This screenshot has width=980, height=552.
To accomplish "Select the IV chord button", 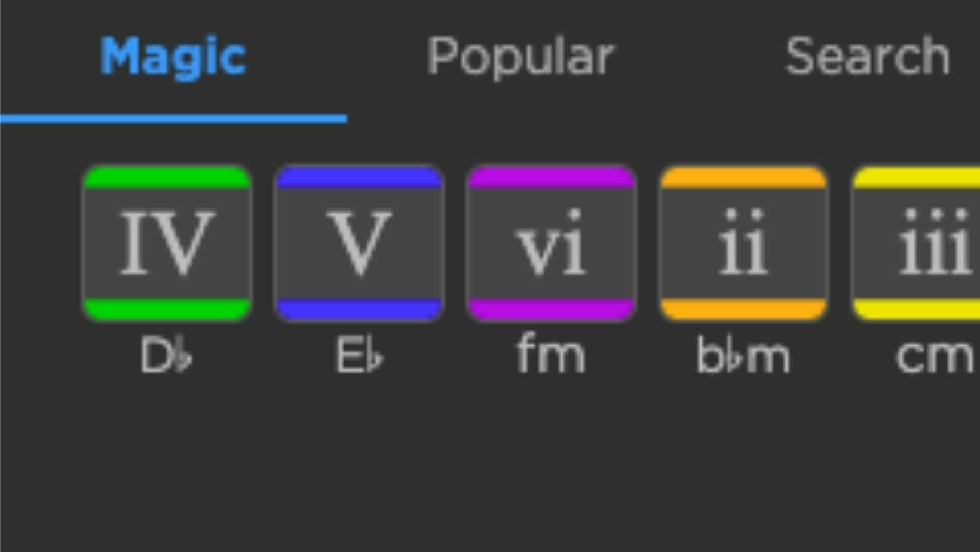I will (x=167, y=244).
